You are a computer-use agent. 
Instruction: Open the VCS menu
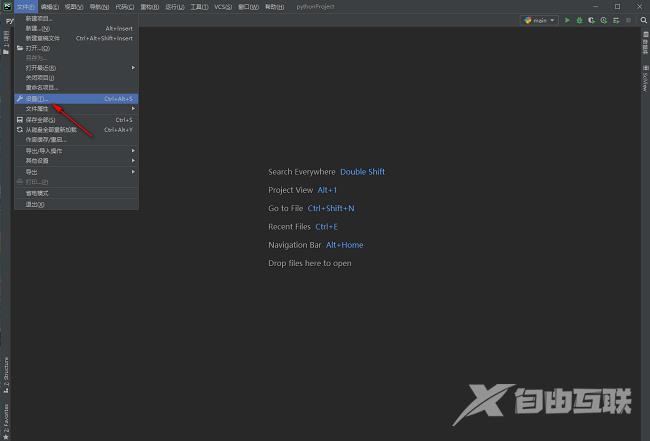coord(223,6)
